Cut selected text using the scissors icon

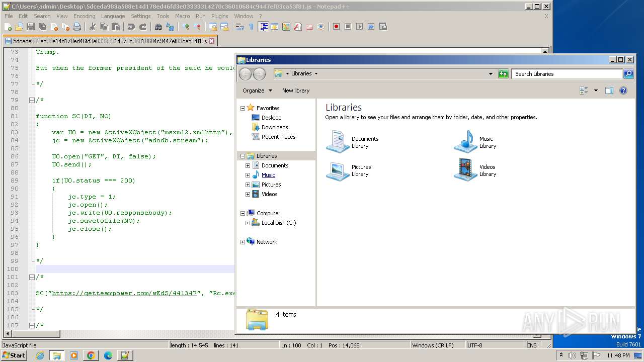tap(92, 27)
